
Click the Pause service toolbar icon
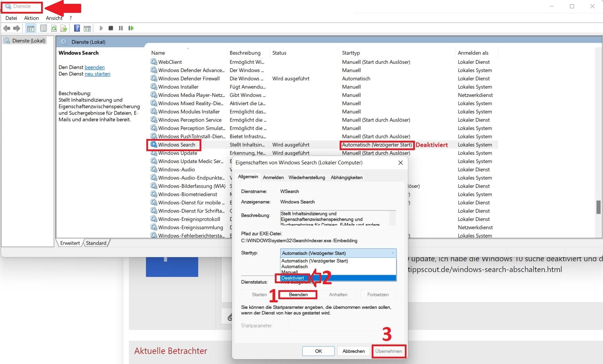click(x=121, y=28)
